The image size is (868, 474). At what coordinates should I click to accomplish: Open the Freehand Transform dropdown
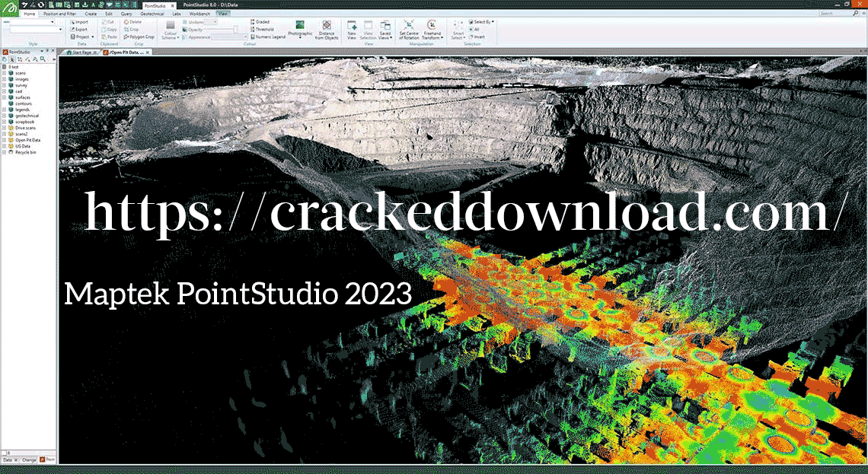[x=432, y=30]
